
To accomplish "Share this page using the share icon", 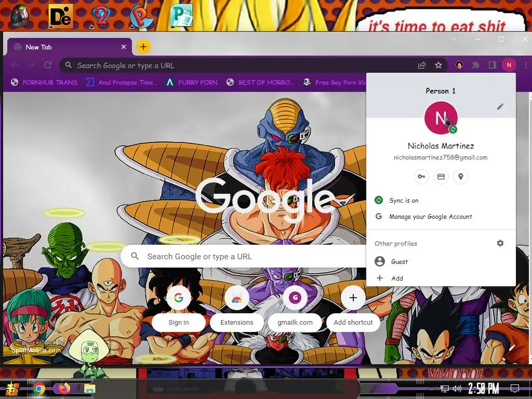I will [x=422, y=65].
